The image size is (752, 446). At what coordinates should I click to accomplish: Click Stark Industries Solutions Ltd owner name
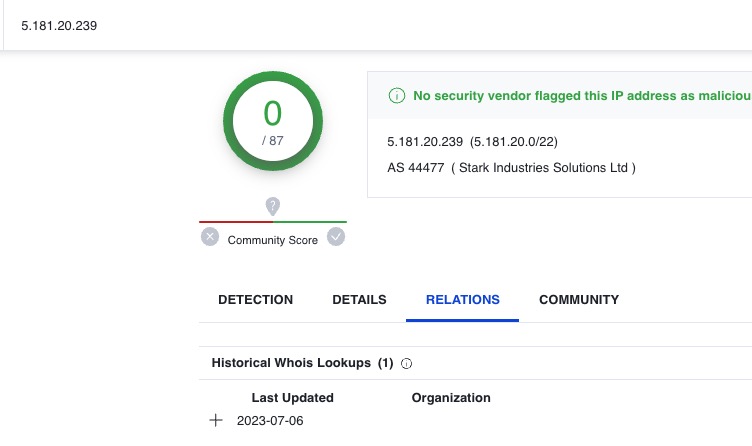tap(543, 168)
